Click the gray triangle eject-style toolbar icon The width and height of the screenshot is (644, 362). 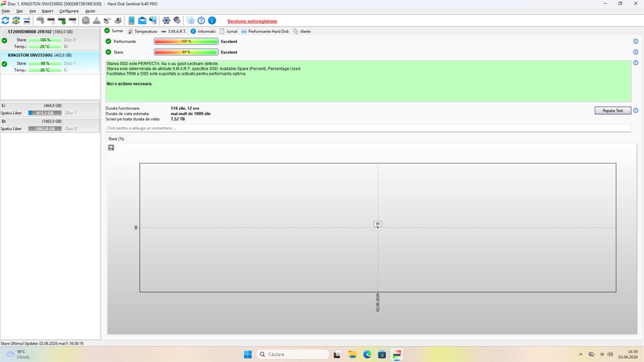(97, 21)
